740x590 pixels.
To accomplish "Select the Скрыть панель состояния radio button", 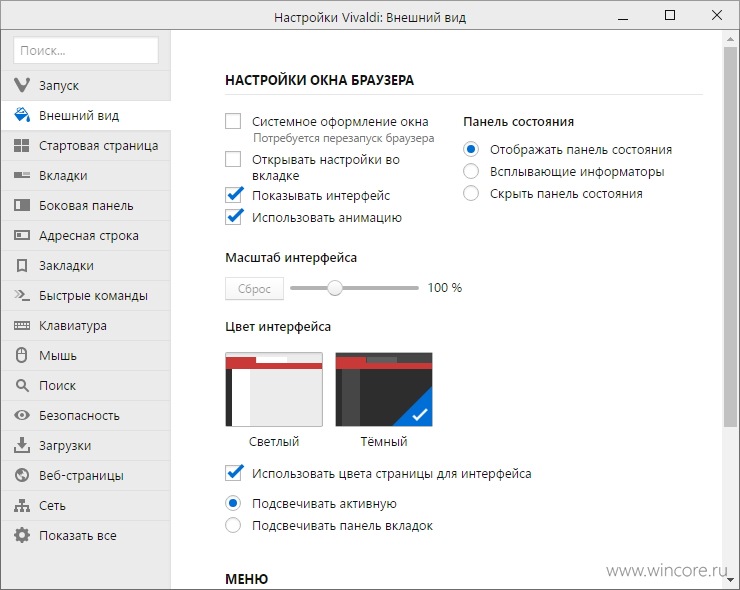I will coord(471,193).
